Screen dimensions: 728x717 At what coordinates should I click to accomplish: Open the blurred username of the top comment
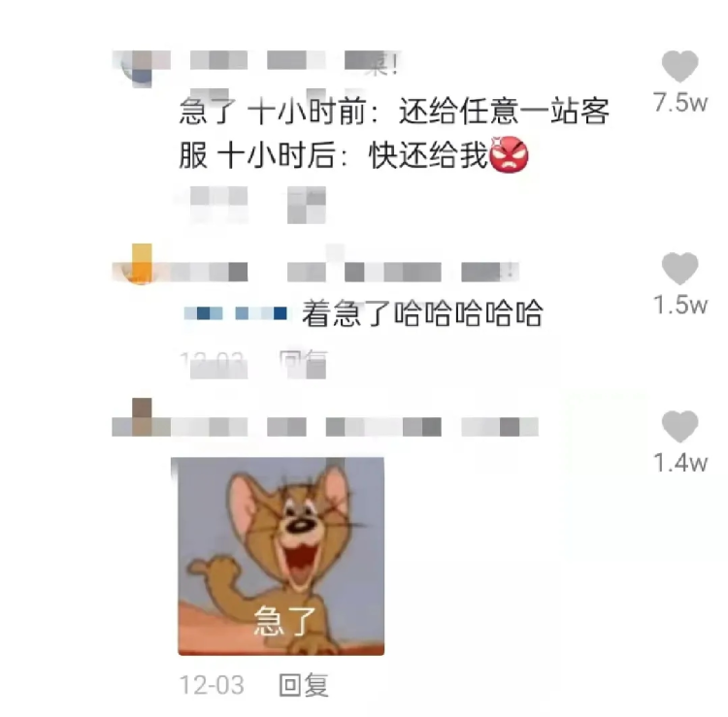click(x=295, y=61)
